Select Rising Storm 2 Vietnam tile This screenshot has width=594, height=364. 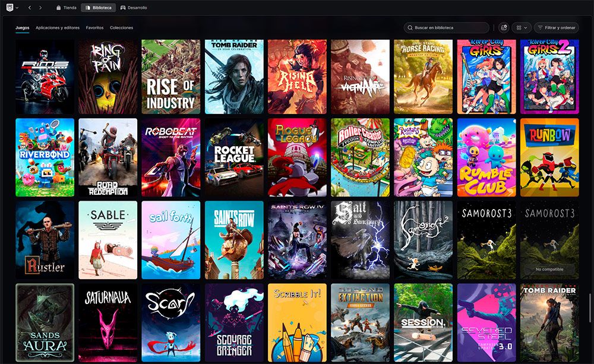click(x=361, y=77)
